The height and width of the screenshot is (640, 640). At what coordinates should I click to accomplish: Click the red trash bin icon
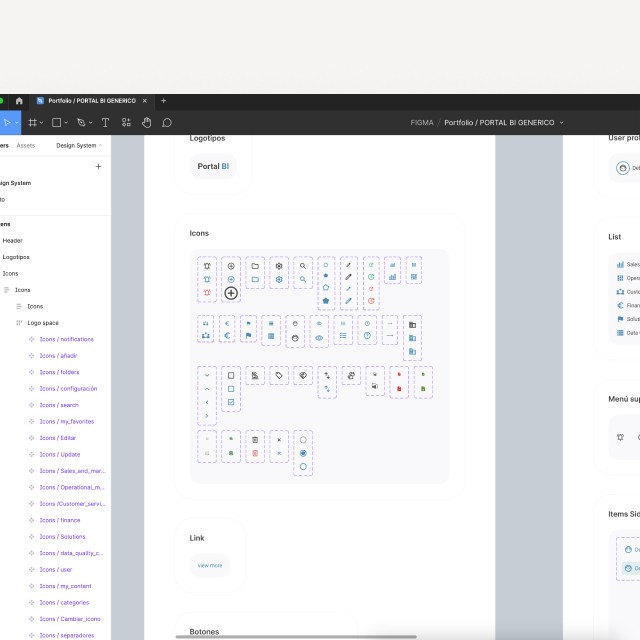(x=255, y=453)
